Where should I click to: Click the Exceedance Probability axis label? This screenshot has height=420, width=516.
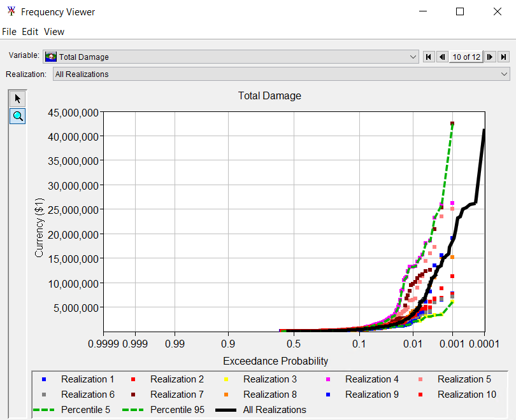[276, 361]
